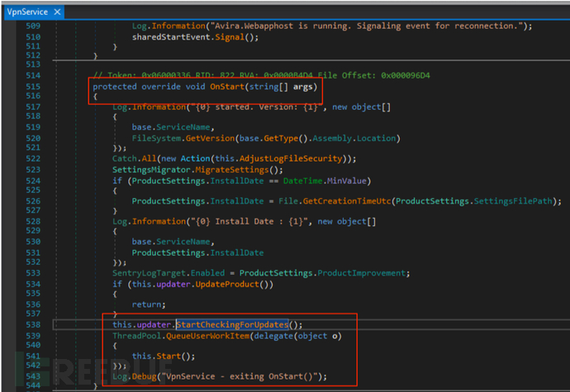Click line number 543
Screen dimensions: 570x392
tap(33, 376)
